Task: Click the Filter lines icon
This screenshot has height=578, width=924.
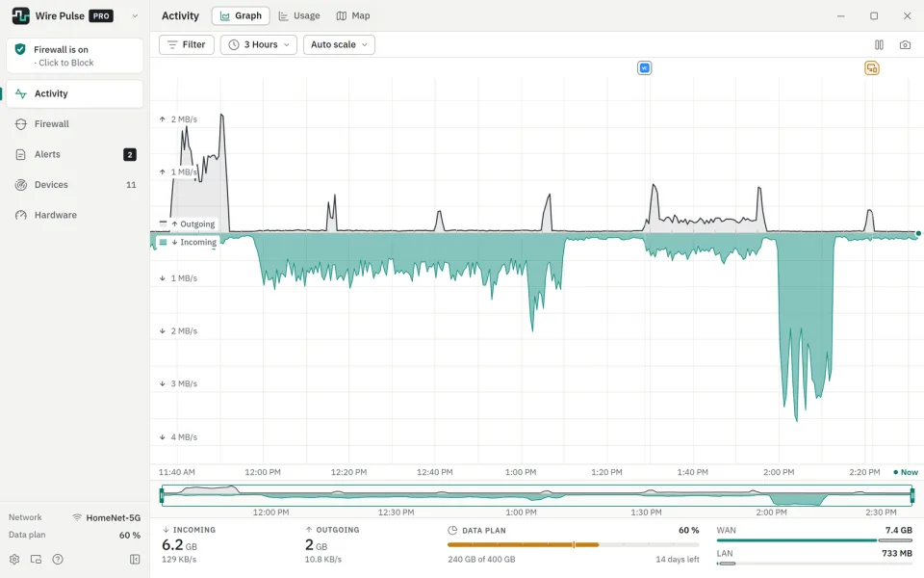Action: tap(172, 45)
